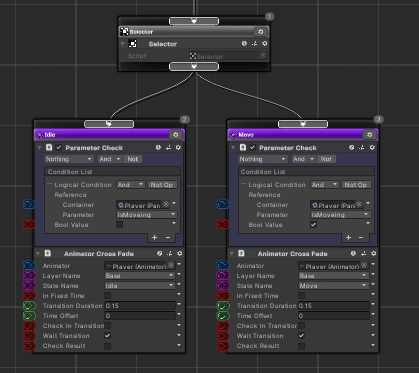Viewport: 419px width, 373px height.
Task: Open State Name Move dropdown
Action: pos(333,286)
